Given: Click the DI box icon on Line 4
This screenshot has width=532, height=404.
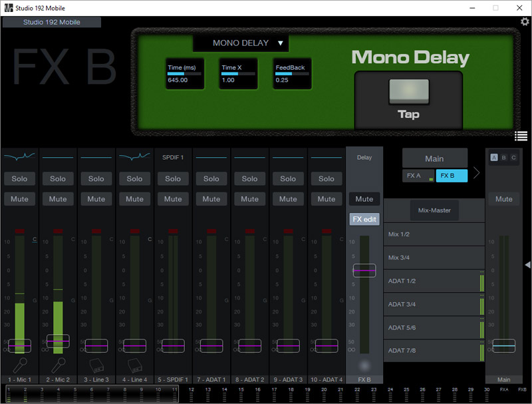Looking at the screenshot, I should [134, 365].
